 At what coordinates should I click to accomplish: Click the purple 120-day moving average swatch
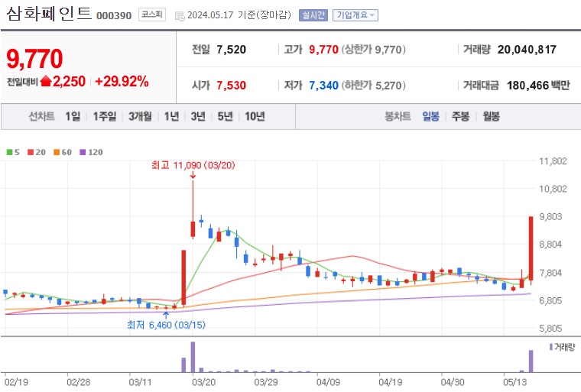click(83, 152)
